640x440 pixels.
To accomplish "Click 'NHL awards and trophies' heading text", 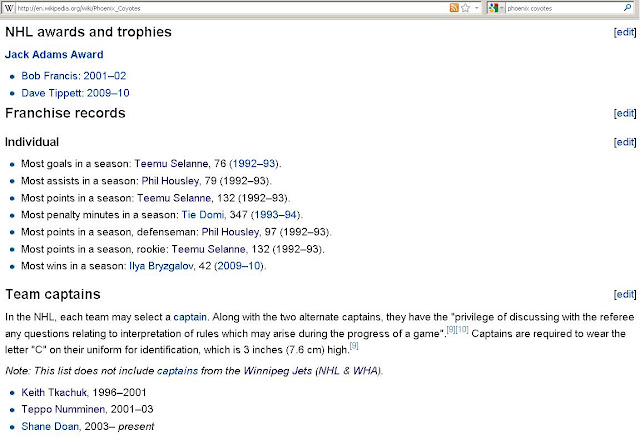I will coord(88,32).
